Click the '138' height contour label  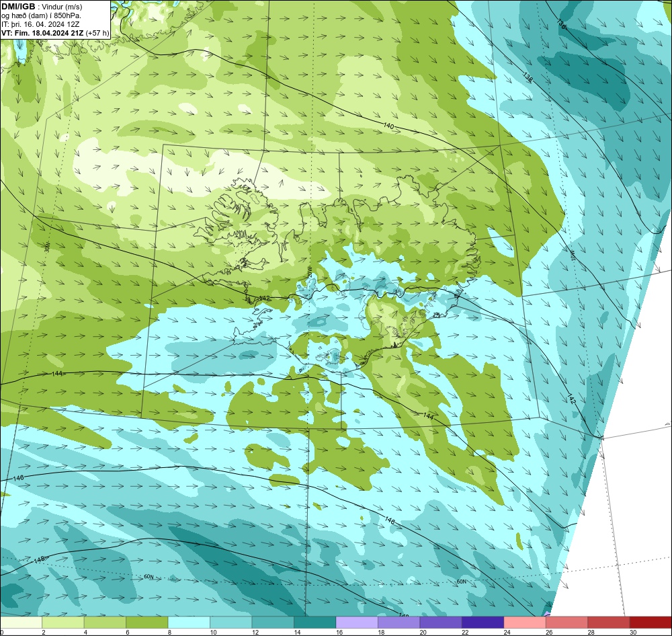pos(528,77)
